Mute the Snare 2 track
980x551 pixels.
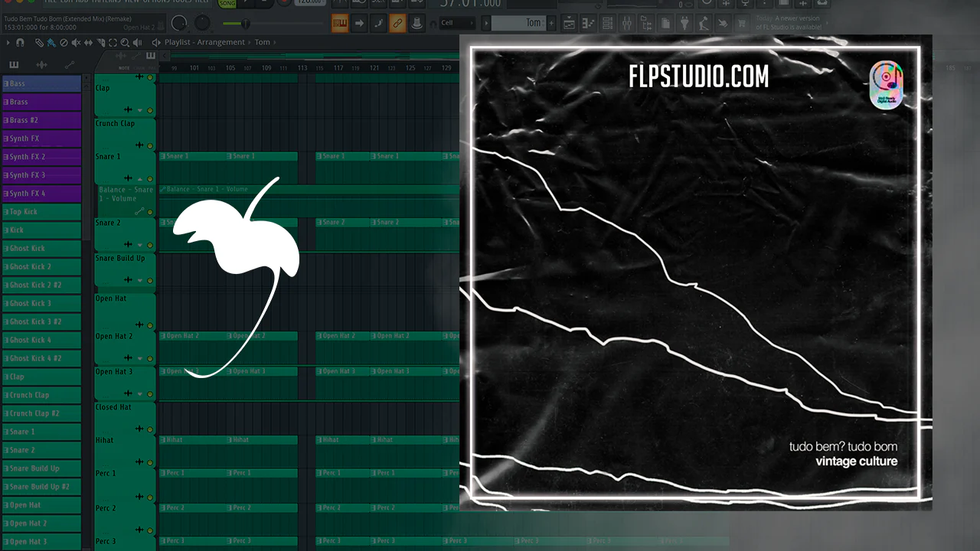[x=149, y=245]
